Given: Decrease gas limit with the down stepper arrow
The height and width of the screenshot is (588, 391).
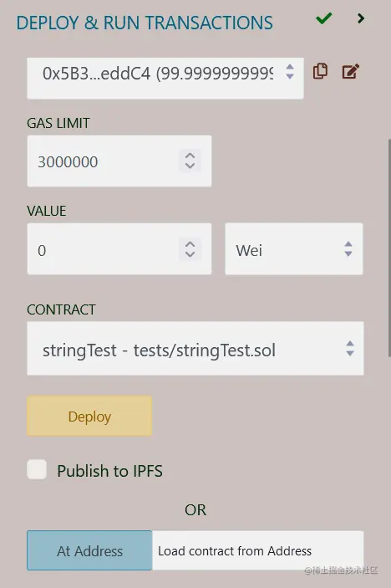Looking at the screenshot, I should (190, 166).
